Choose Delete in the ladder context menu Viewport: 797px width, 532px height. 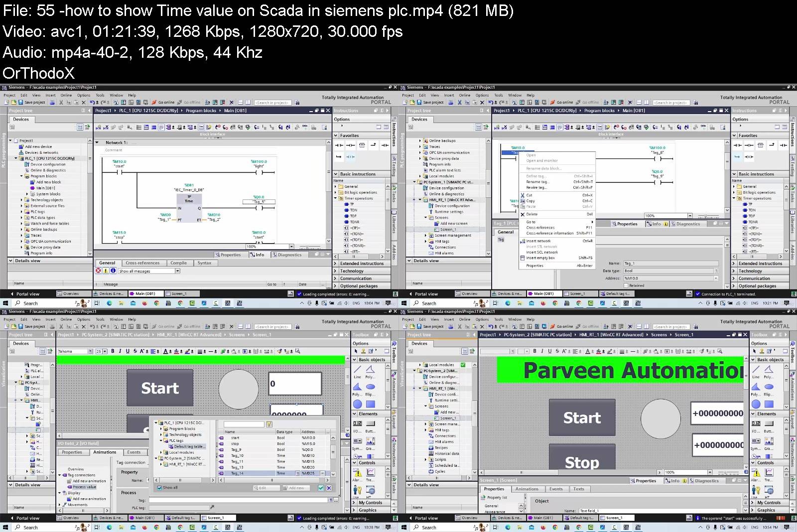coord(557,214)
